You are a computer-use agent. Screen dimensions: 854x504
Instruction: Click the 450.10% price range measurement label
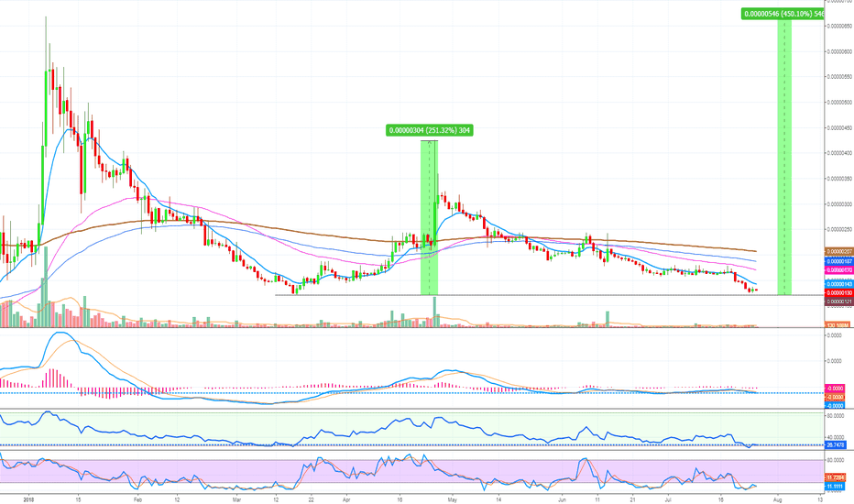(x=783, y=14)
